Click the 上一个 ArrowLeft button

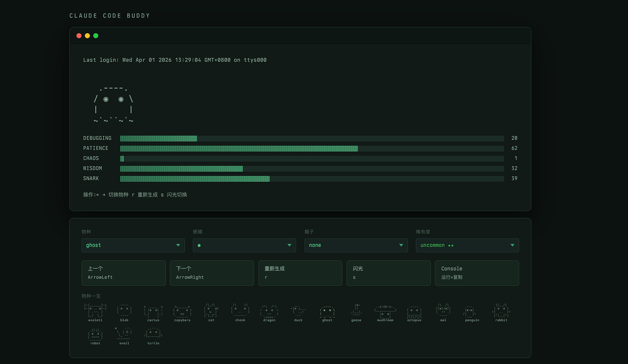click(x=124, y=273)
